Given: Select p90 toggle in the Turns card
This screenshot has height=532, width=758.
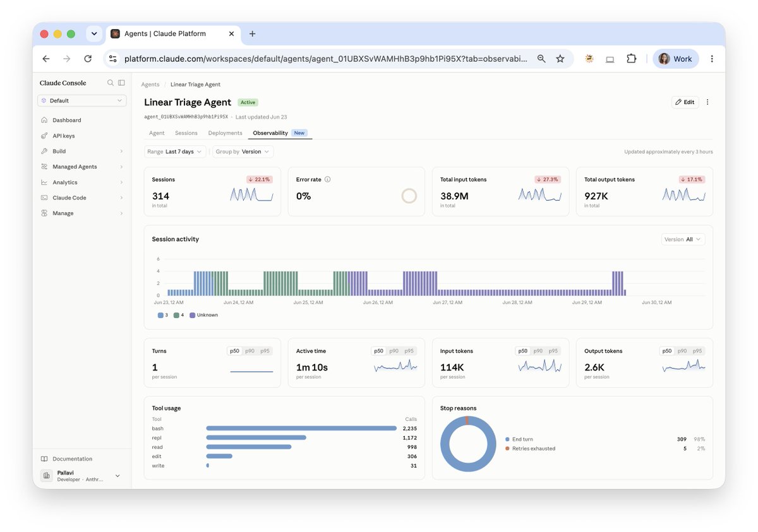Looking at the screenshot, I should (x=250, y=351).
